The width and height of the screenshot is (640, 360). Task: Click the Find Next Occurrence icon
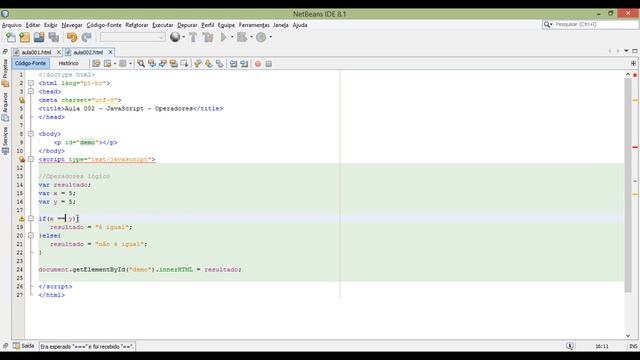(x=162, y=64)
